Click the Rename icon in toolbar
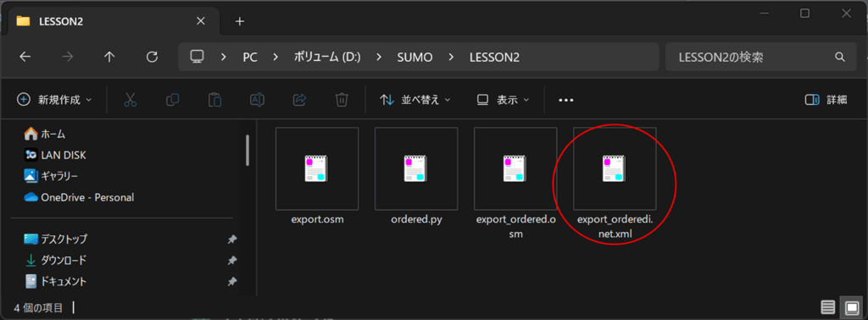The width and height of the screenshot is (868, 320). [x=258, y=100]
